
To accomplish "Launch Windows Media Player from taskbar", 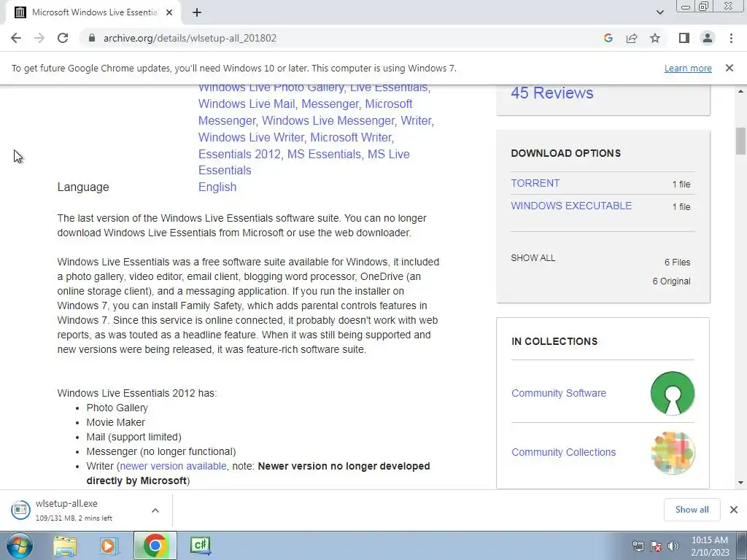I will [109, 545].
